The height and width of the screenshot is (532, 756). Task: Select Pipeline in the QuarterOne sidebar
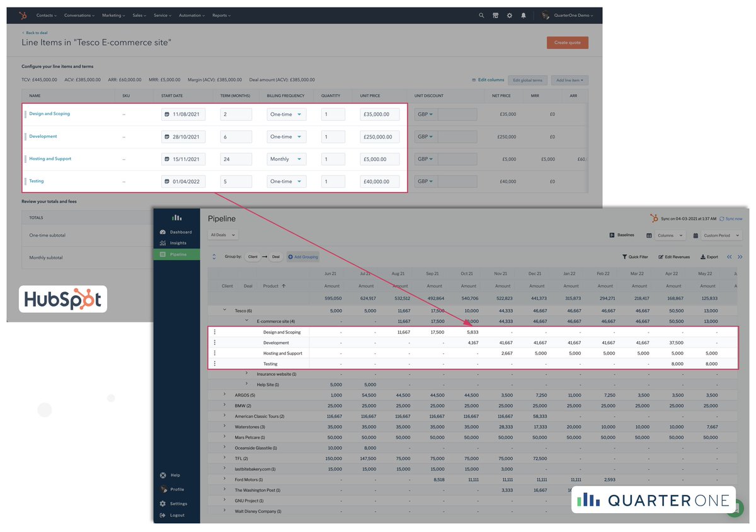(176, 254)
